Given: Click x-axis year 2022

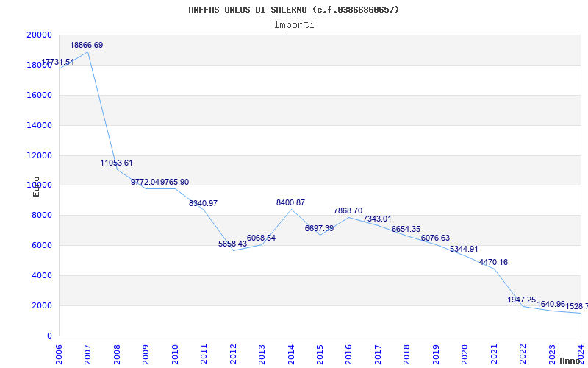Looking at the screenshot, I should [523, 354].
